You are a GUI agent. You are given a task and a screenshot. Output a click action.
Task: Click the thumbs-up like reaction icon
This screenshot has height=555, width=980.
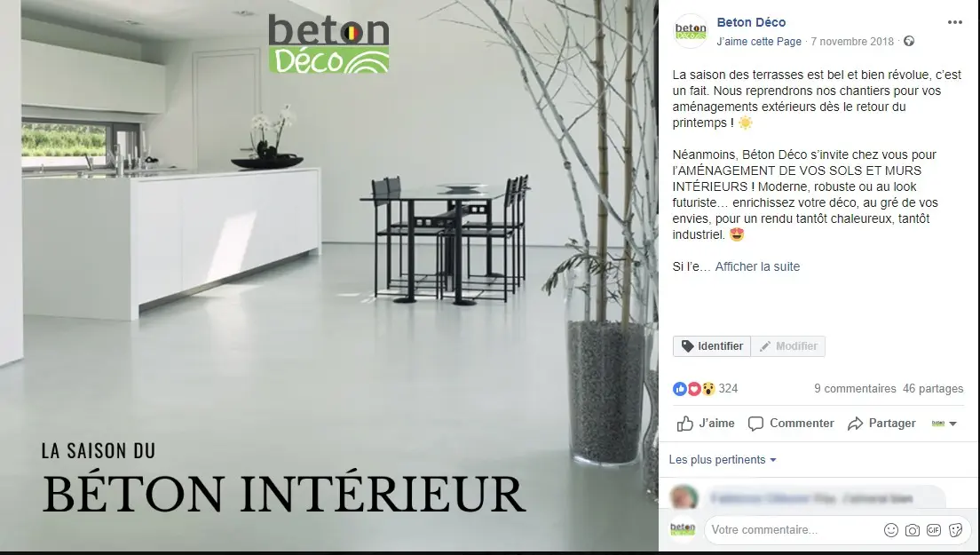[x=680, y=389]
